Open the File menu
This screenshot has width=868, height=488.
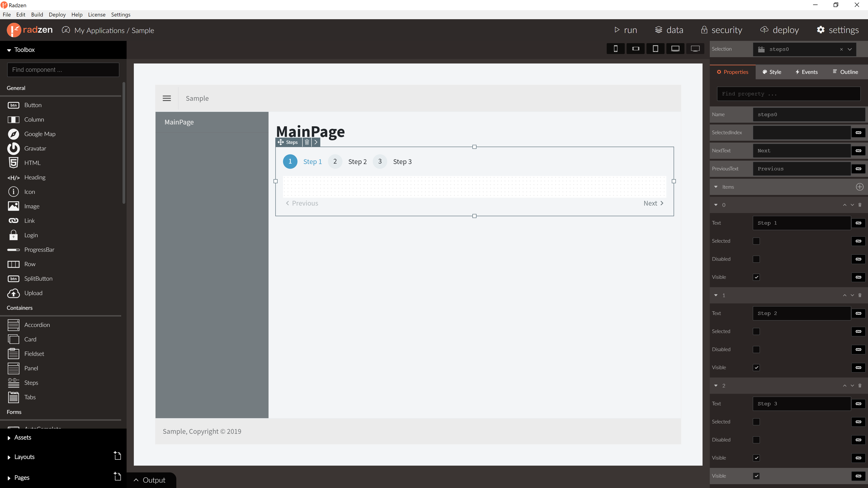(x=6, y=14)
